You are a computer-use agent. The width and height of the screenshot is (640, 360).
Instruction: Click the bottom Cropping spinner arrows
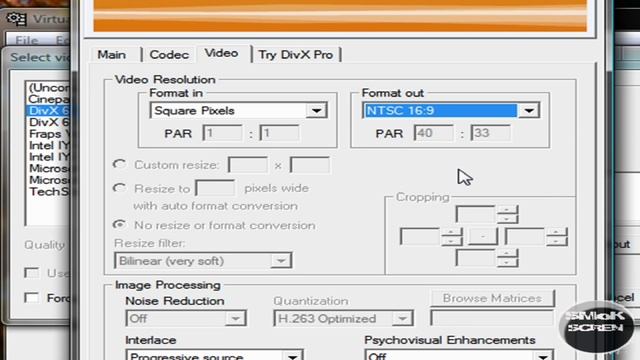507,258
